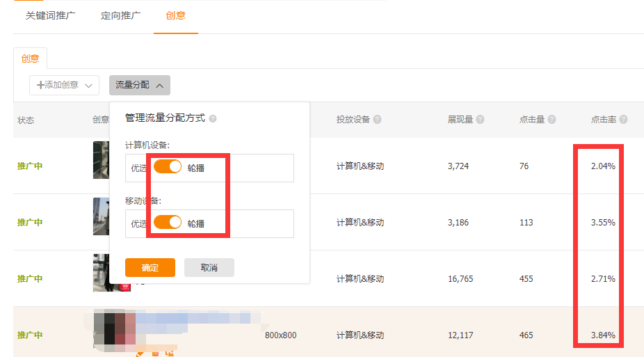Click help icon next to 管理流量分配方式
644x357 pixels.
point(213,119)
